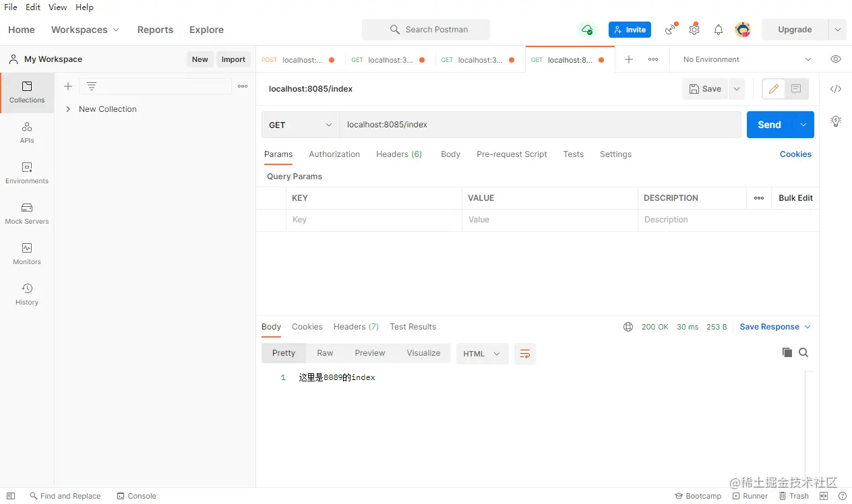Screen dimensions: 852x504
Task: Open the settings gear icon
Action: pos(694,30)
